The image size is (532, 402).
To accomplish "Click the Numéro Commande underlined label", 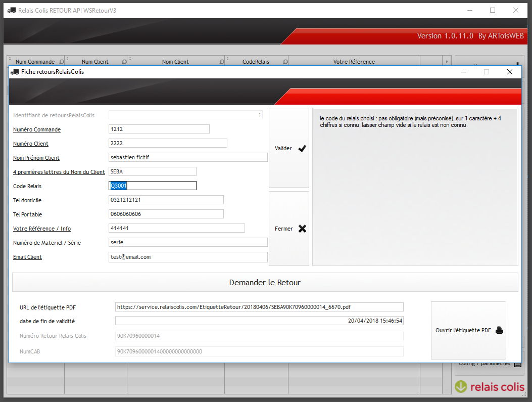I will [x=37, y=129].
